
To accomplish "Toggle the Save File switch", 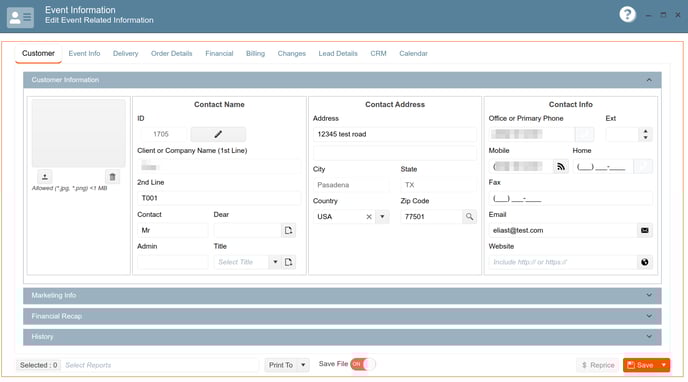I will pyautogui.click(x=363, y=364).
